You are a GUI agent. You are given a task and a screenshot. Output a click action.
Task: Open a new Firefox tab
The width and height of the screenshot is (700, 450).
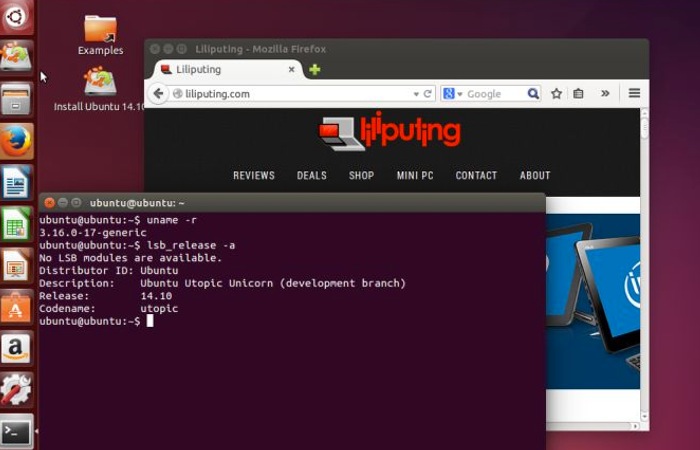(x=315, y=70)
